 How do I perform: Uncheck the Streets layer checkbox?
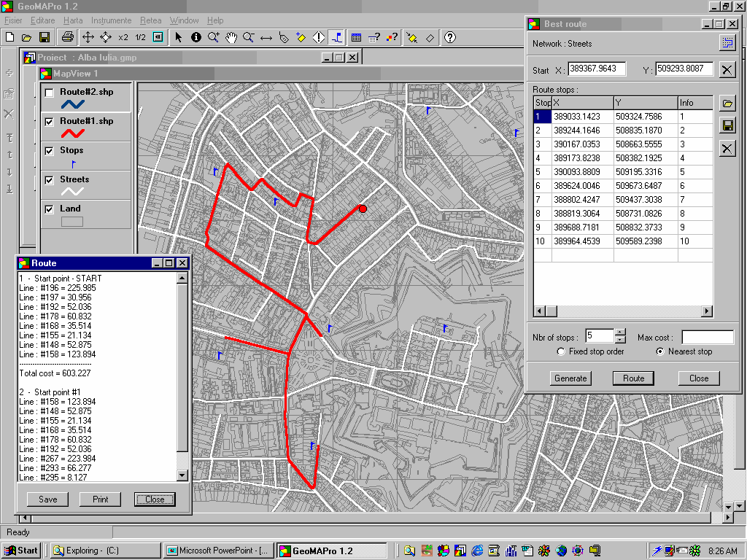coord(49,180)
